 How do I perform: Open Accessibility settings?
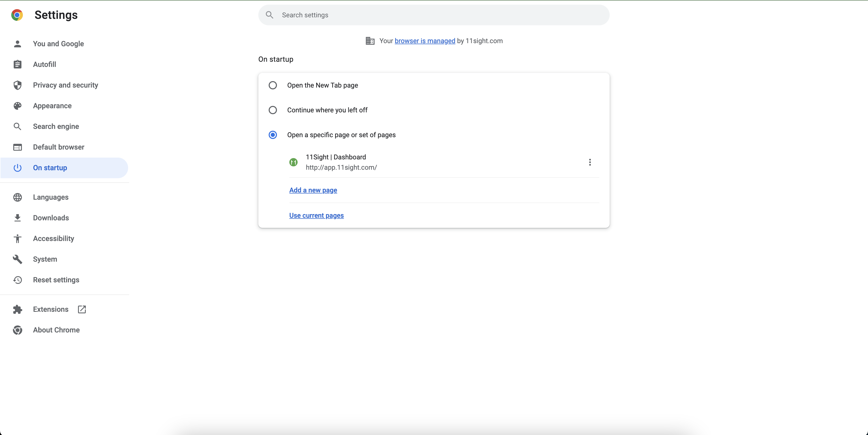(x=64, y=239)
